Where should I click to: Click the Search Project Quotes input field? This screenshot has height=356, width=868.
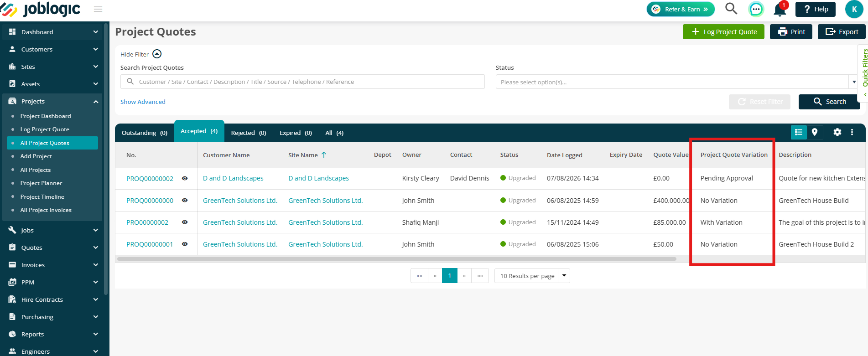tap(302, 82)
